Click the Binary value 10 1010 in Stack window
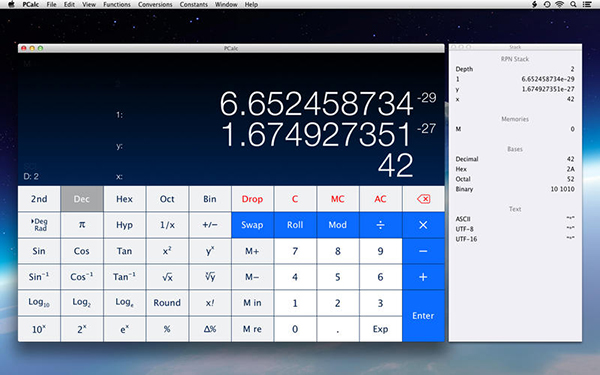Image resolution: width=600 pixels, height=375 pixels. pyautogui.click(x=562, y=189)
